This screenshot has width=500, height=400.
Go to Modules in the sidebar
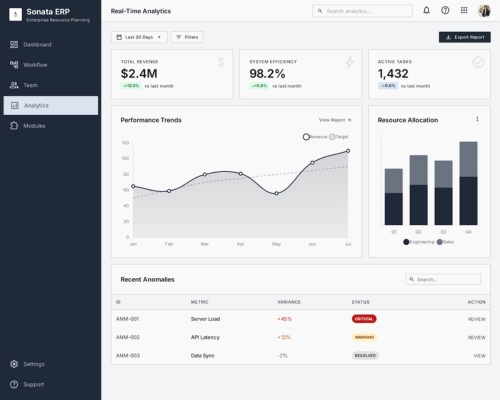[x=51, y=126]
